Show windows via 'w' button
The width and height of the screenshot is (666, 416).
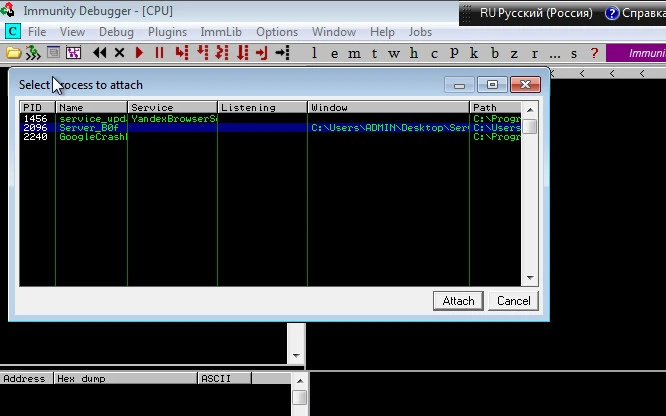pos(394,54)
